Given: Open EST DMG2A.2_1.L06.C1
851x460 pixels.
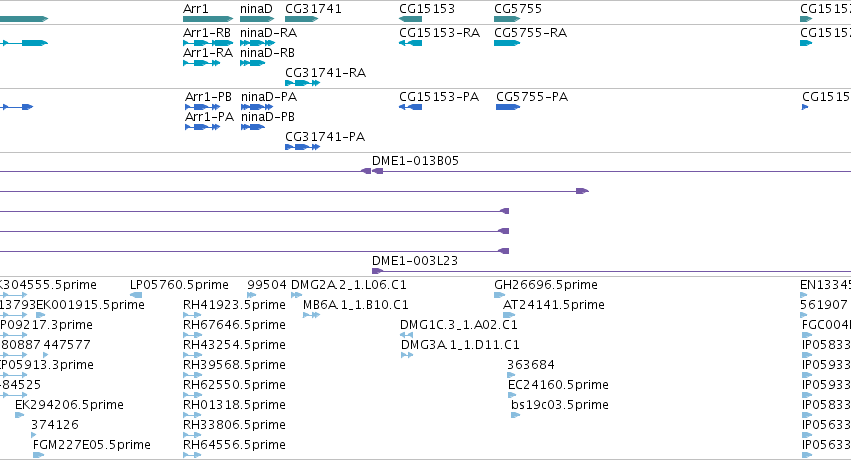Looking at the screenshot, I should 348,285.
